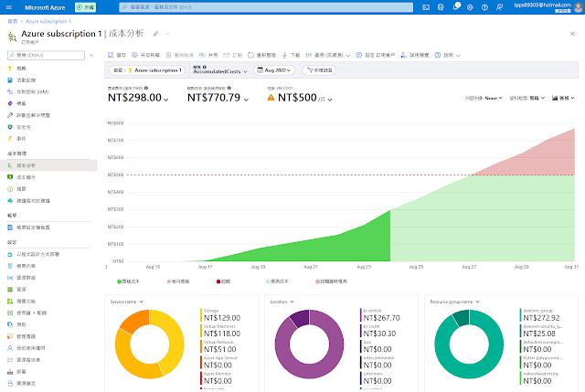Open the toolbar Help (說明) dropdown
The height and width of the screenshot is (392, 585).
pyautogui.click(x=448, y=55)
